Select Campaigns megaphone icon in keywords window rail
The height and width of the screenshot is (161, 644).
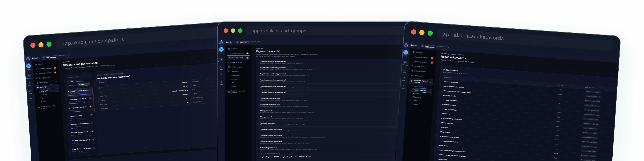click(405, 62)
